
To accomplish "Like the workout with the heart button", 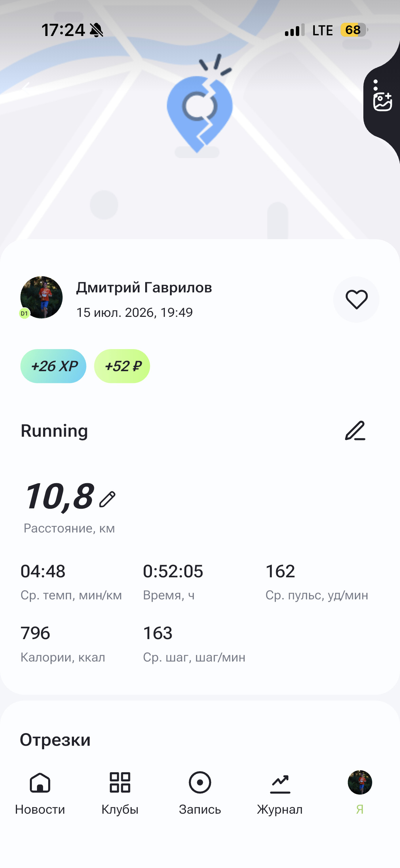I will [x=356, y=299].
